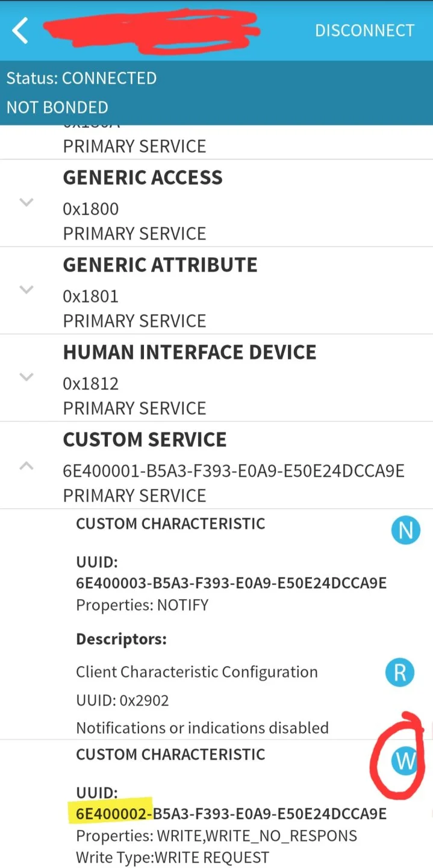
Task: Tap the Client Characteristic Configuration descriptor
Action: tap(197, 672)
